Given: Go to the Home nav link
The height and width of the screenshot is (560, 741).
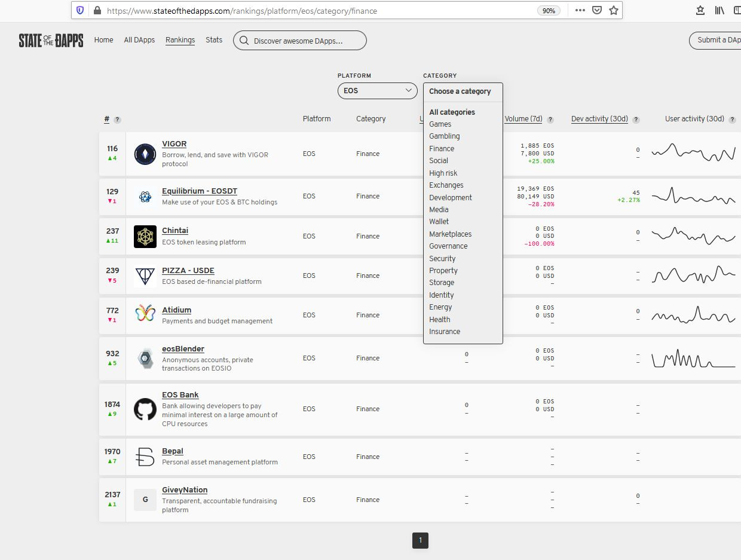Looking at the screenshot, I should click(103, 40).
